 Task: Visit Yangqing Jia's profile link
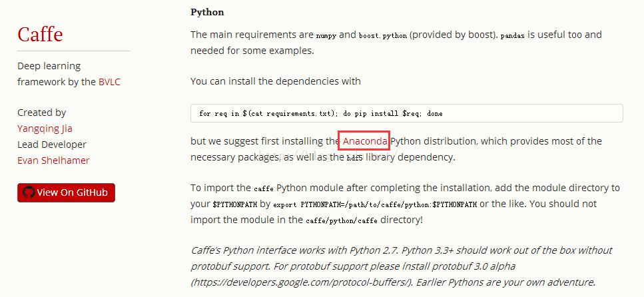(45, 129)
